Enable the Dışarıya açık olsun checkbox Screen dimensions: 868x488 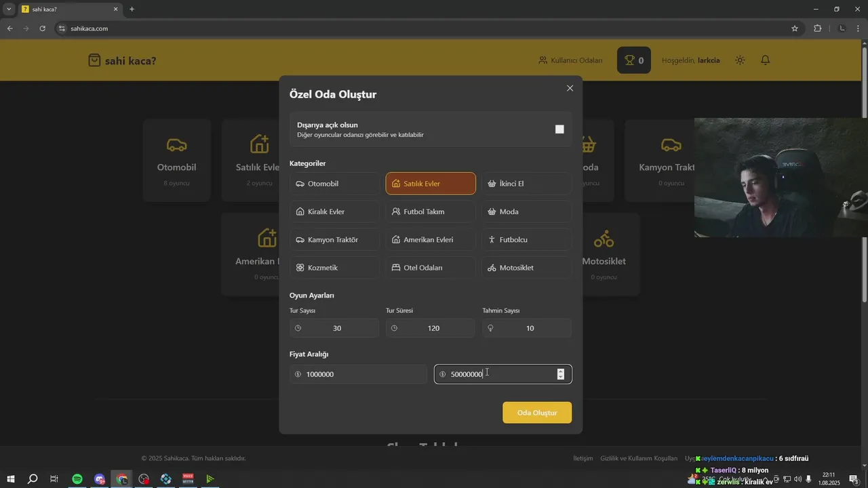[x=559, y=129]
